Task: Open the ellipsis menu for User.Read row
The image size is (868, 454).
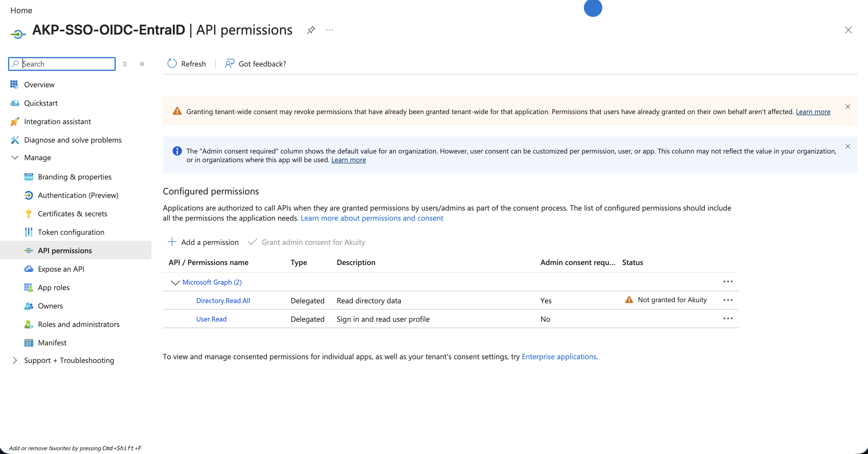Action: point(728,319)
